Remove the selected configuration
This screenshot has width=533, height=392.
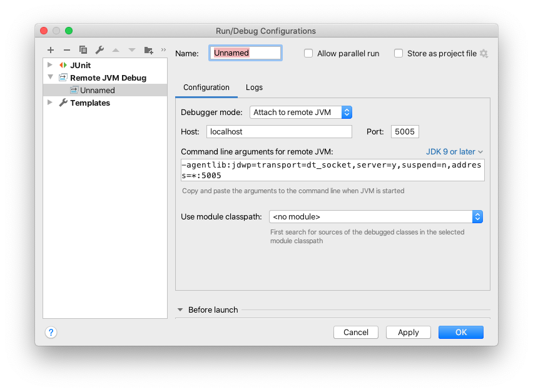[x=67, y=50]
